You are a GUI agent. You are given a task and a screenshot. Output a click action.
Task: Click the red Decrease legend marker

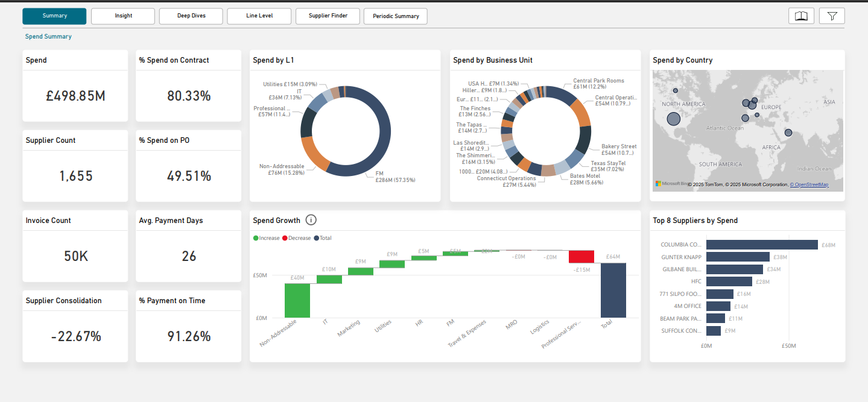click(x=285, y=238)
